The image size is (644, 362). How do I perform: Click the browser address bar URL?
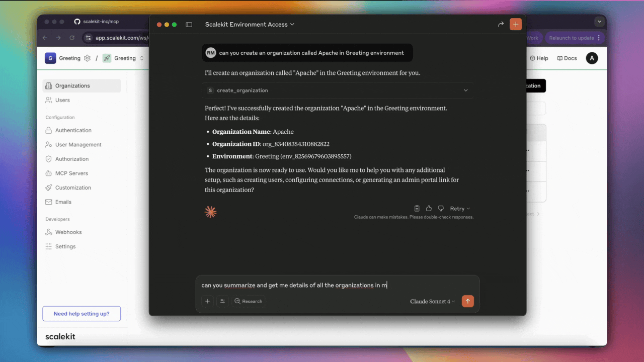point(122,38)
